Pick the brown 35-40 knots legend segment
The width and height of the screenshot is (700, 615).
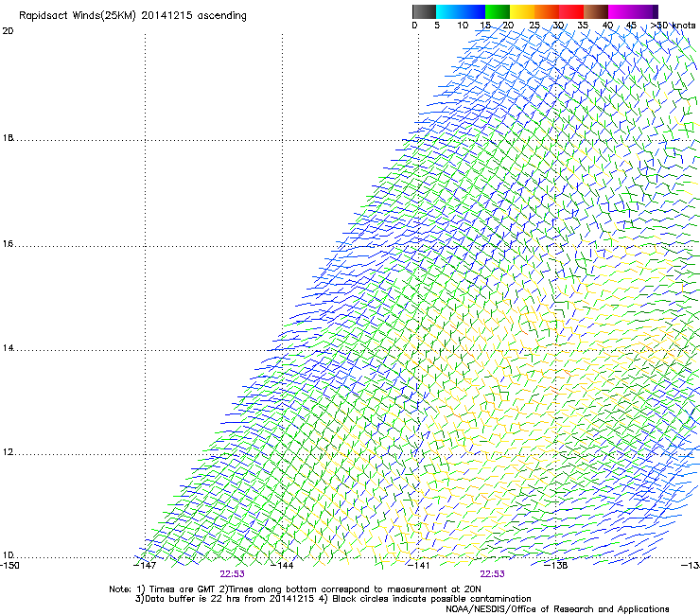[596, 11]
